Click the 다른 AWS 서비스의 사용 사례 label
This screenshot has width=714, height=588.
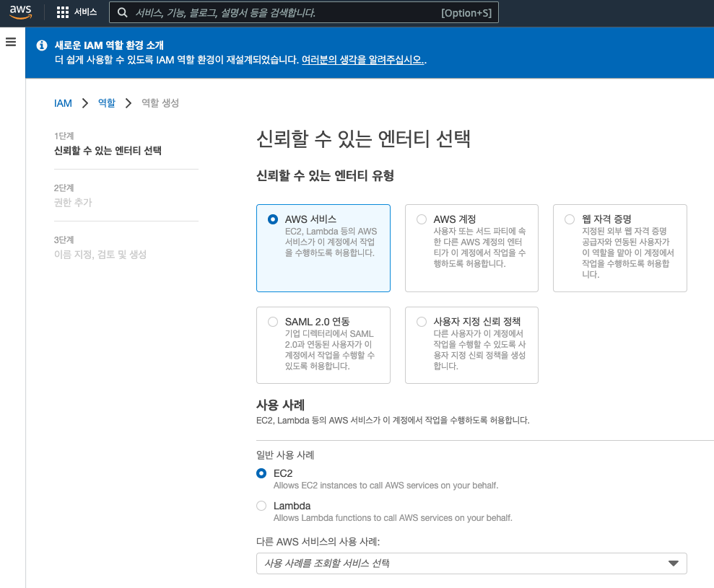pos(318,542)
